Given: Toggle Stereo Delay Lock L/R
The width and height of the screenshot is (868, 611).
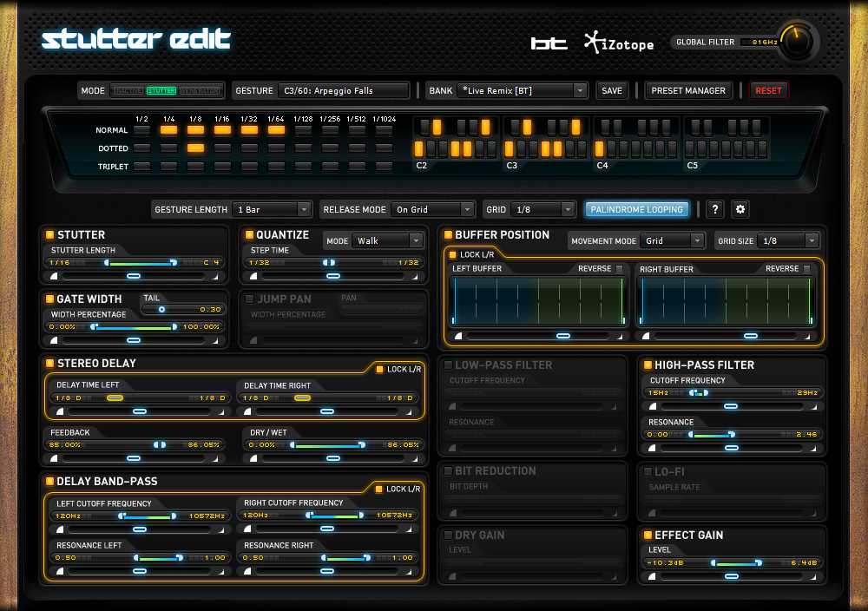Looking at the screenshot, I should 380,369.
